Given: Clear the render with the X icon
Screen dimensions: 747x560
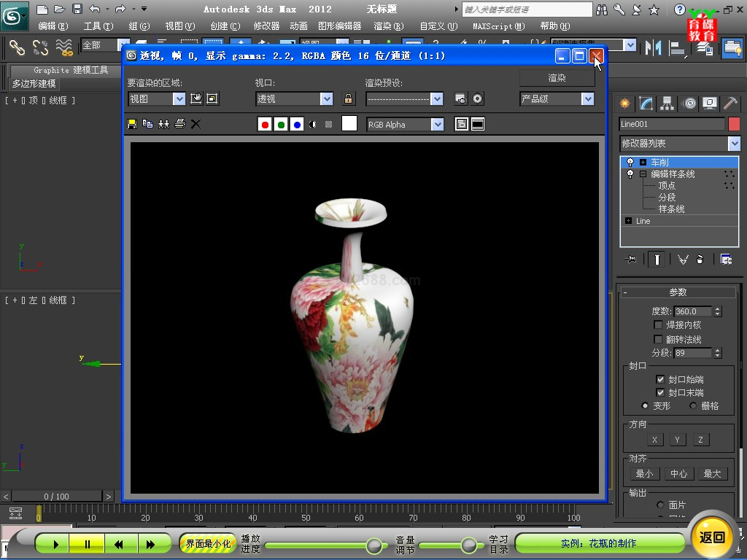Looking at the screenshot, I should coord(196,124).
